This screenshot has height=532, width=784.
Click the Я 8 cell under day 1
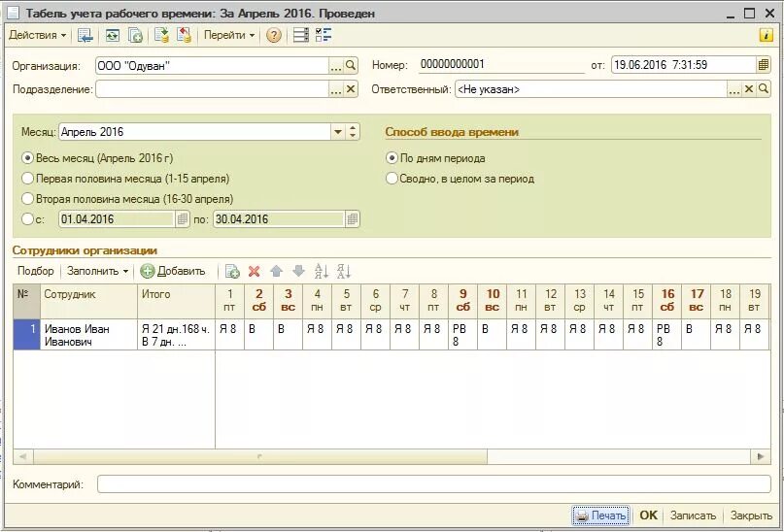229,335
